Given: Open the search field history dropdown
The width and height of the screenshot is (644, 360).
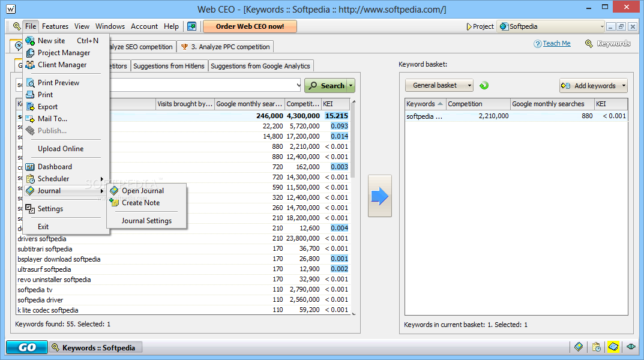Looking at the screenshot, I should point(298,85).
